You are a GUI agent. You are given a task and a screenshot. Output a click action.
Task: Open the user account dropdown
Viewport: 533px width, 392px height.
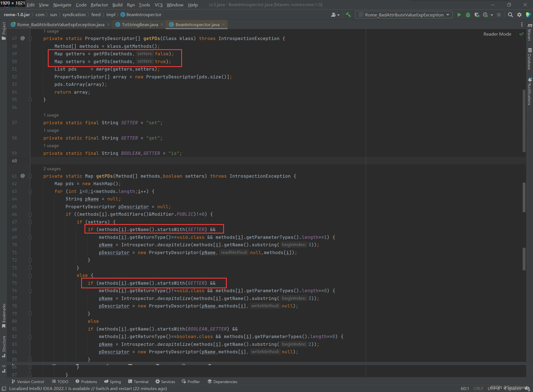pyautogui.click(x=335, y=15)
